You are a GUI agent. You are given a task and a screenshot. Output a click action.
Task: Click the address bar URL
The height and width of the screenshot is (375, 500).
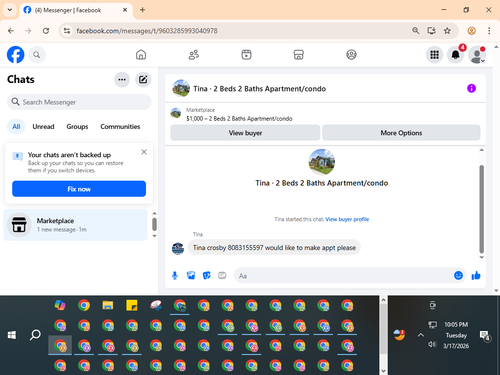147,31
